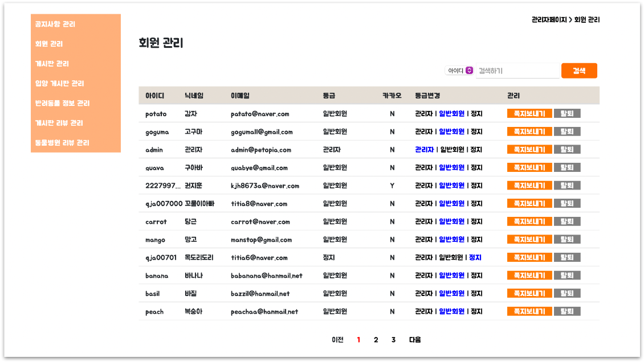Open 공지사항 관리 in sidebar
This screenshot has height=362, width=644.
55,24
